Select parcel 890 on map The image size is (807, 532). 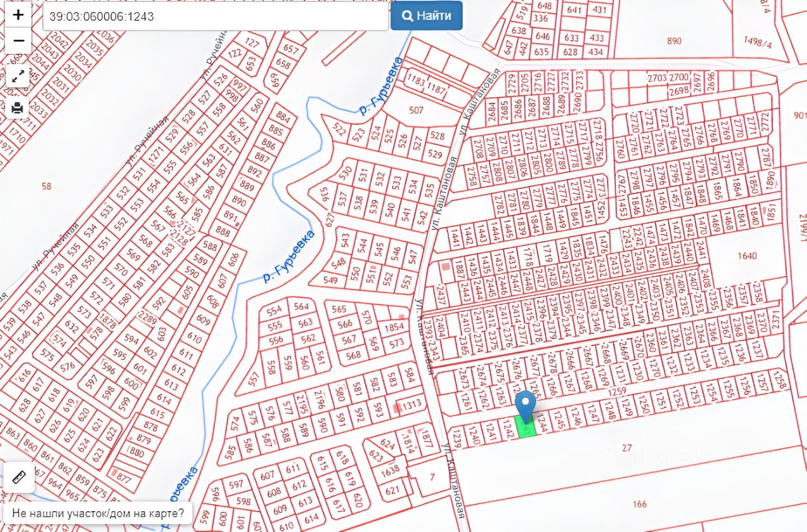coord(674,41)
